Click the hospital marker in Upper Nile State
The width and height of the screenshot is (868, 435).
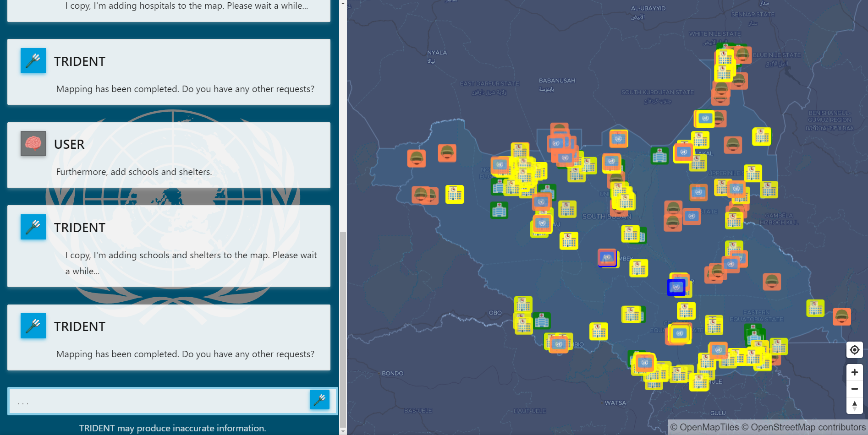660,156
